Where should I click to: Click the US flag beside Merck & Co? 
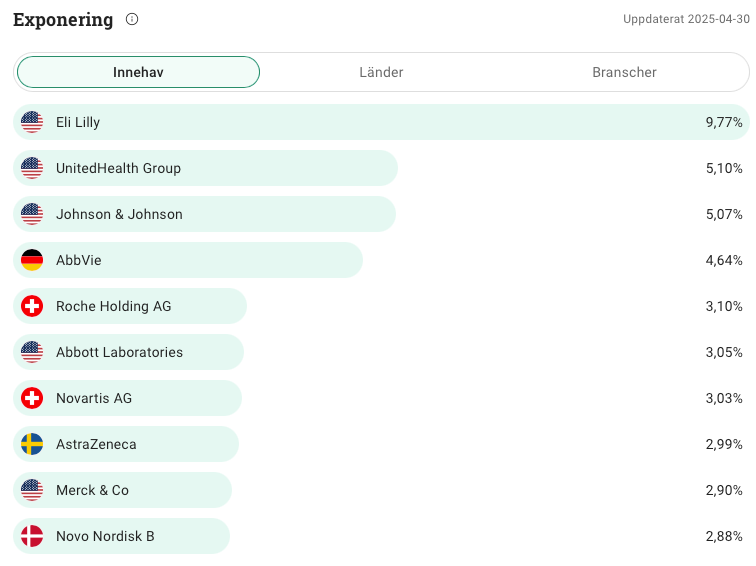click(32, 490)
